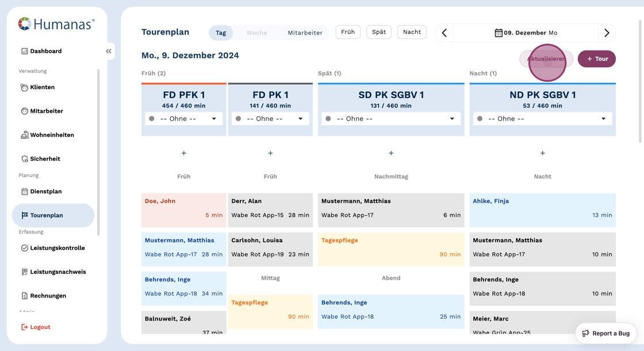This screenshot has width=644, height=351.
Task: Go to previous day arrow
Action: point(444,32)
